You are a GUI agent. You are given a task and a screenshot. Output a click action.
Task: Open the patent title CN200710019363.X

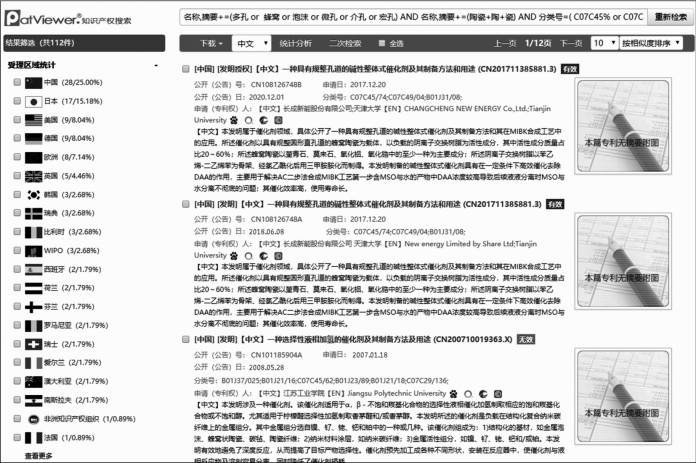pos(353,340)
